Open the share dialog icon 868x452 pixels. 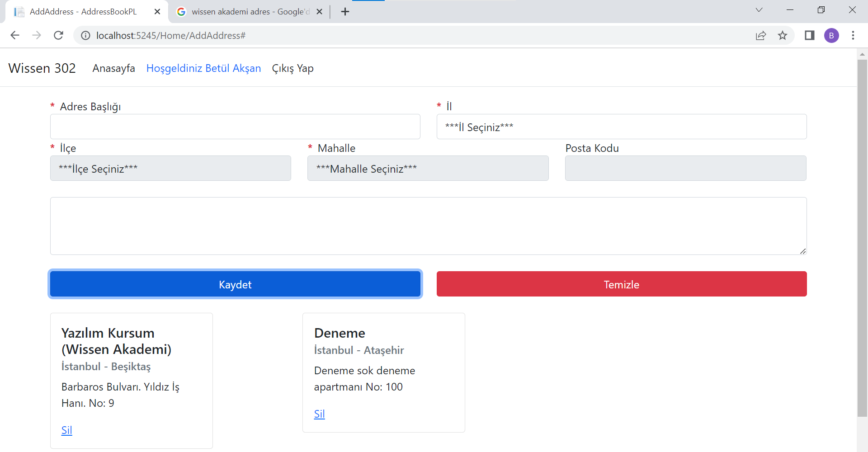[761, 35]
